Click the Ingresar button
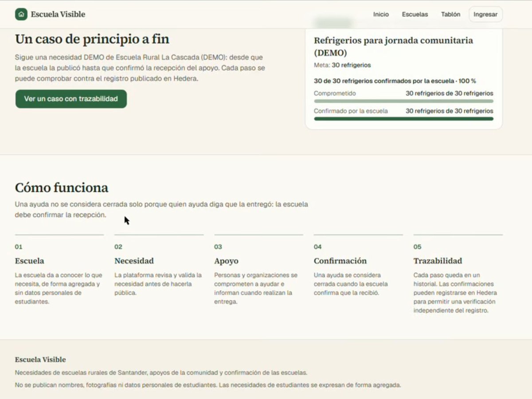This screenshot has height=399, width=532. pyautogui.click(x=485, y=14)
